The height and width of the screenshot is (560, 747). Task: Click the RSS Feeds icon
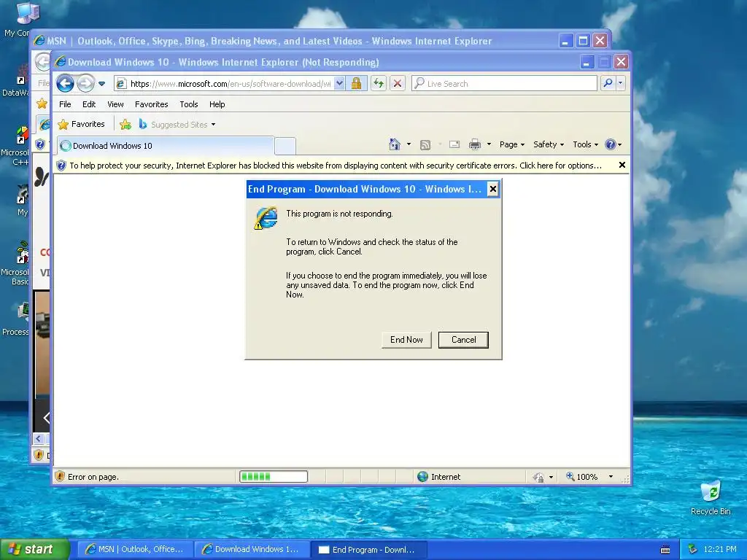tap(425, 145)
